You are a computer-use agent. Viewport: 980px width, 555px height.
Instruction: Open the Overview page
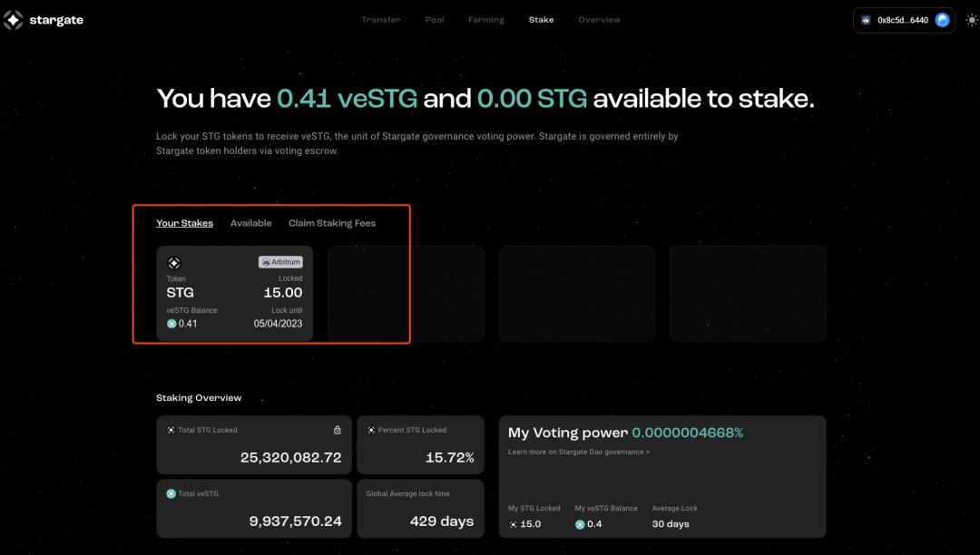pos(599,20)
